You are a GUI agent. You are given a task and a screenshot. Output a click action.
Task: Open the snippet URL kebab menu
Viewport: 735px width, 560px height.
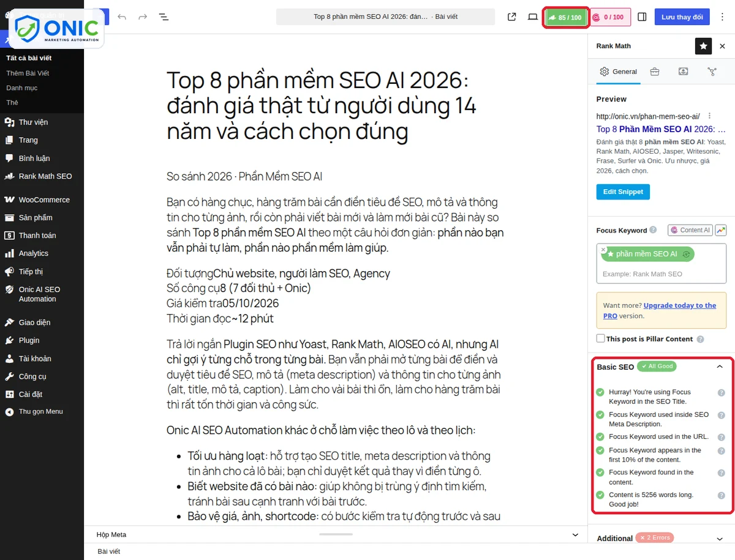click(710, 116)
